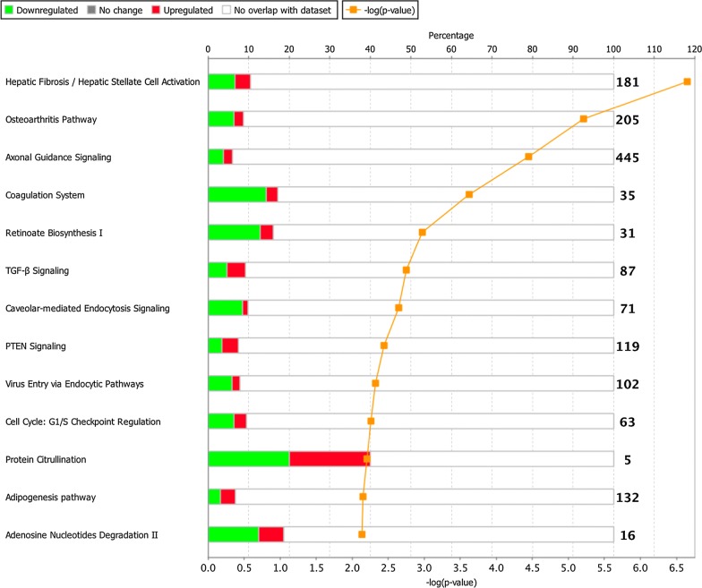Click the 100 tick on Percentage axis

(613, 49)
